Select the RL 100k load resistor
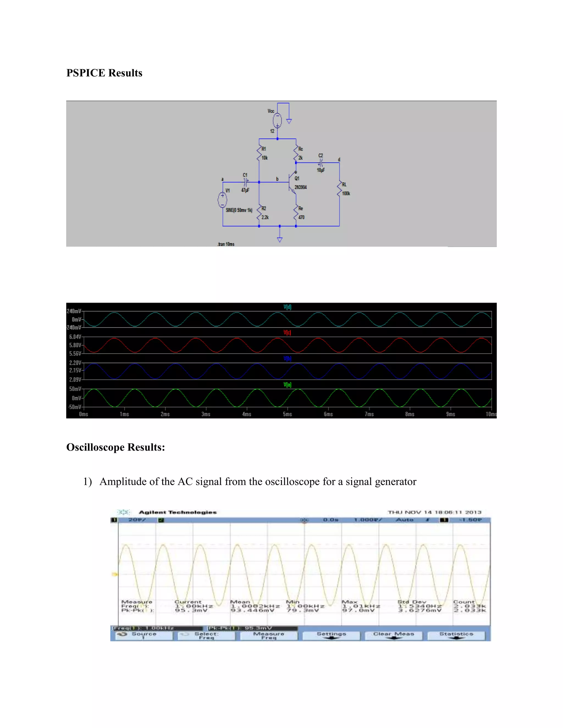This screenshot has width=563, height=728. [340, 189]
